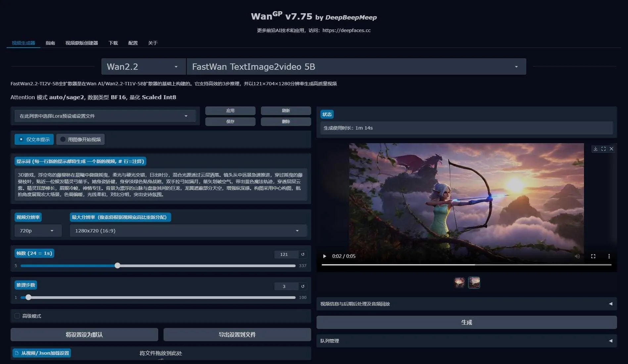Viewport: 628px width, 364px height.
Task: Expand video preview with the fullscreen icon
Action: (x=604, y=149)
